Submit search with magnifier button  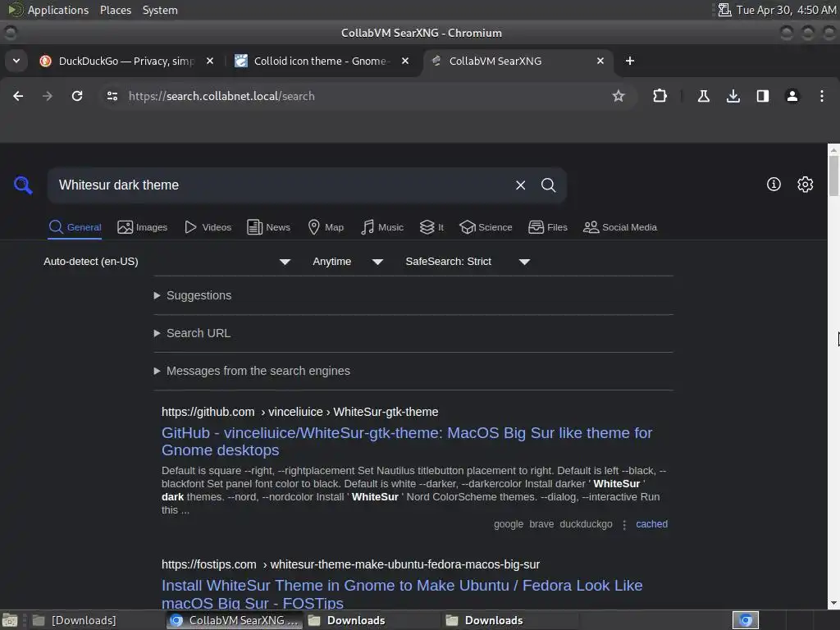tap(548, 185)
